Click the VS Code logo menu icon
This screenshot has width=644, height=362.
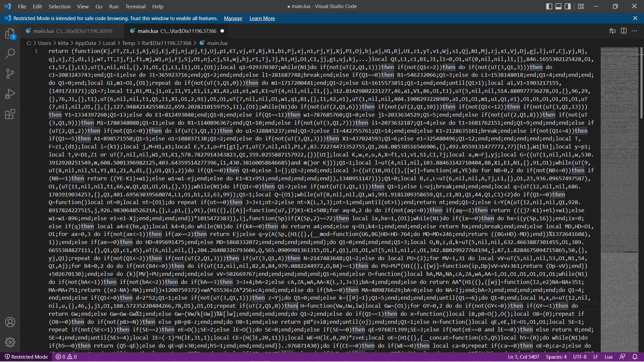click(7, 6)
